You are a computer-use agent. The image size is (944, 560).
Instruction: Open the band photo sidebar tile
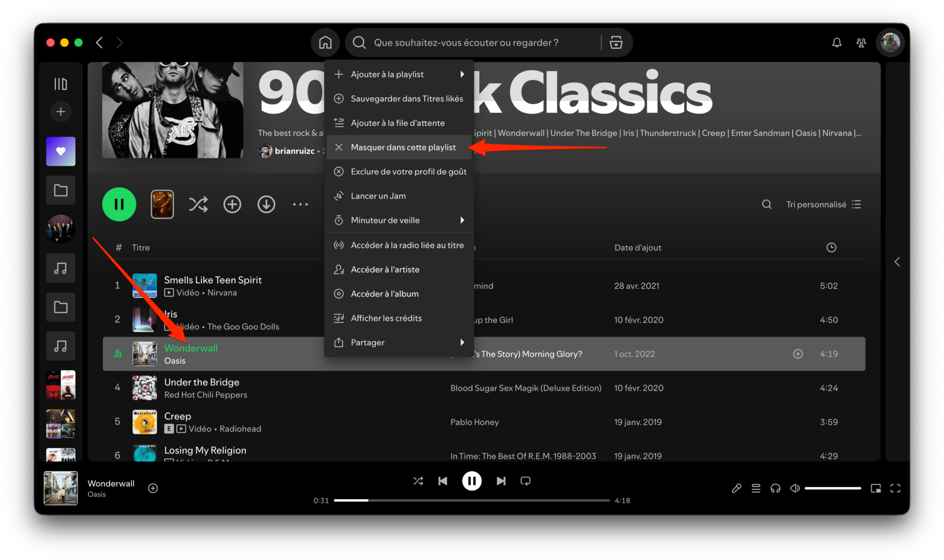coord(60,229)
